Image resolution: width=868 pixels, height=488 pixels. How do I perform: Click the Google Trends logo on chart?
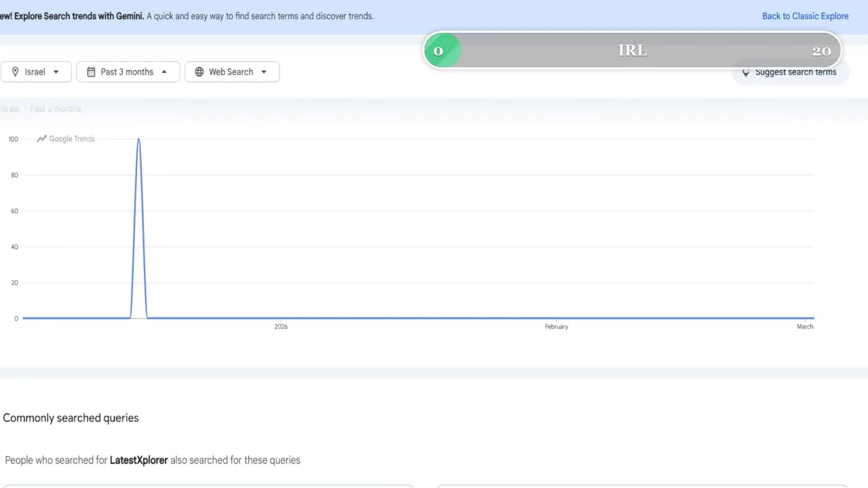[x=66, y=139]
